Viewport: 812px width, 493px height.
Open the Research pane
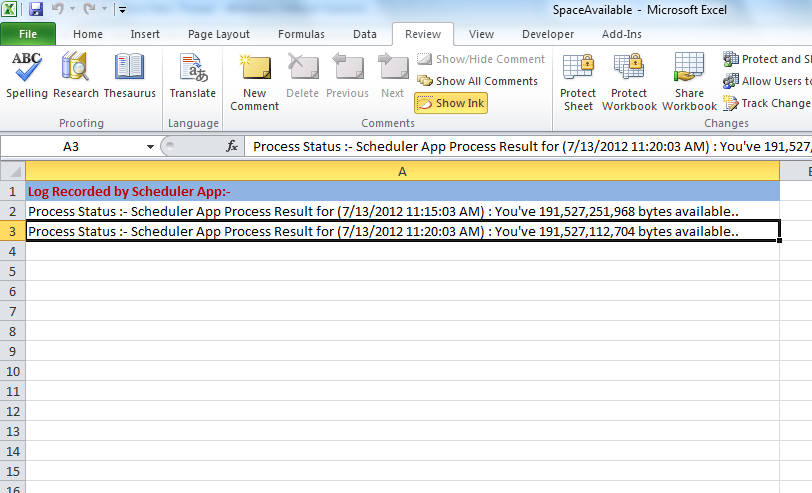(76, 75)
